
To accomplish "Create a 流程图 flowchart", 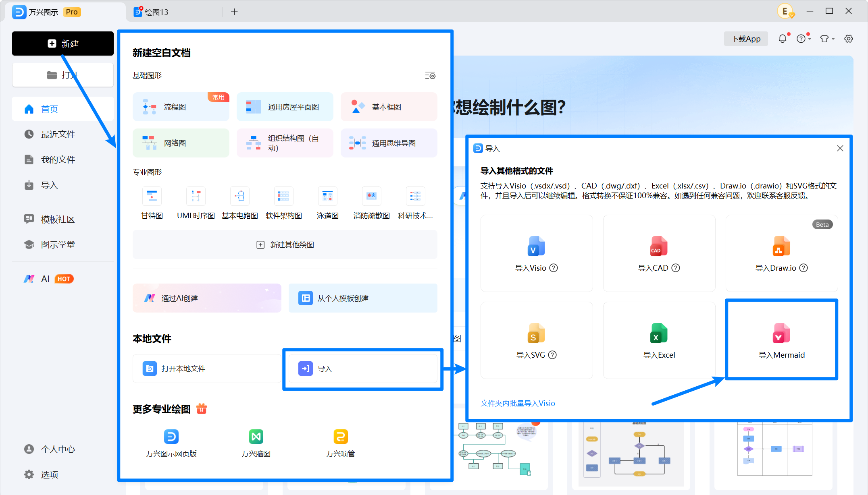I will [181, 107].
